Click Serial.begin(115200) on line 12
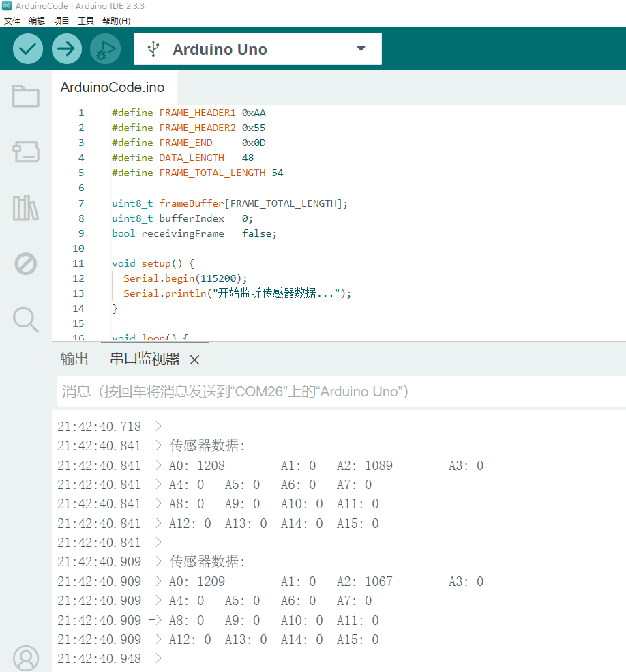 (x=185, y=278)
